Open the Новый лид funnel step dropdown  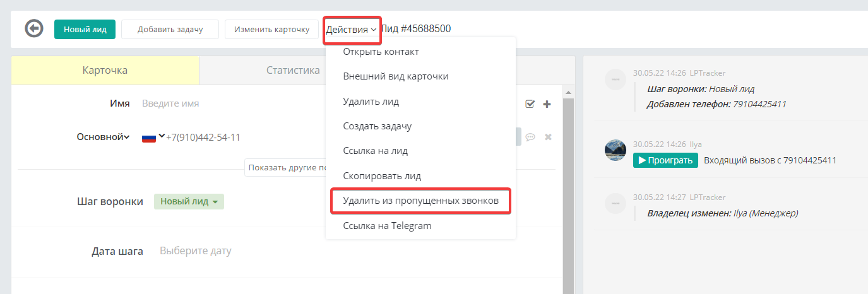tap(189, 201)
